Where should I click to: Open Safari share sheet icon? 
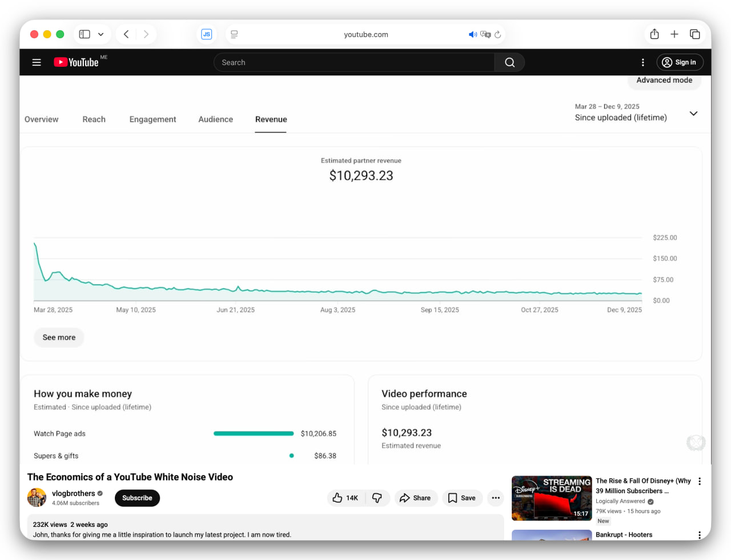[x=654, y=34]
